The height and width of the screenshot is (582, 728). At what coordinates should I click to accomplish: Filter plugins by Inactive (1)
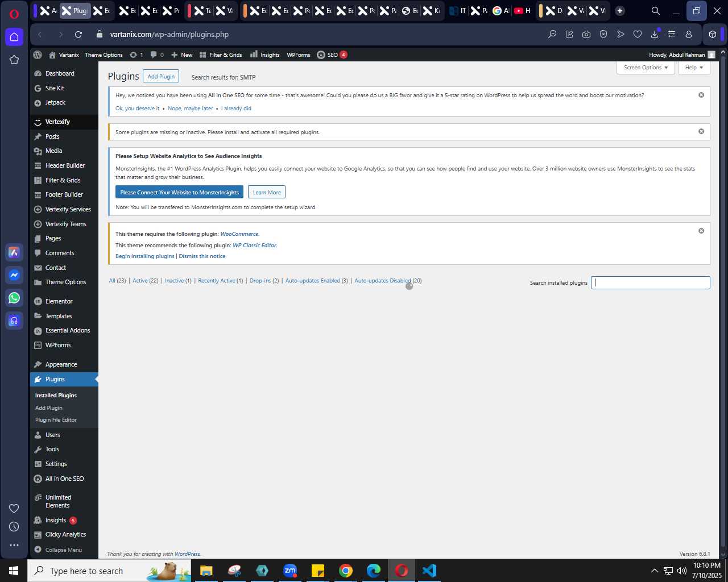click(x=178, y=281)
